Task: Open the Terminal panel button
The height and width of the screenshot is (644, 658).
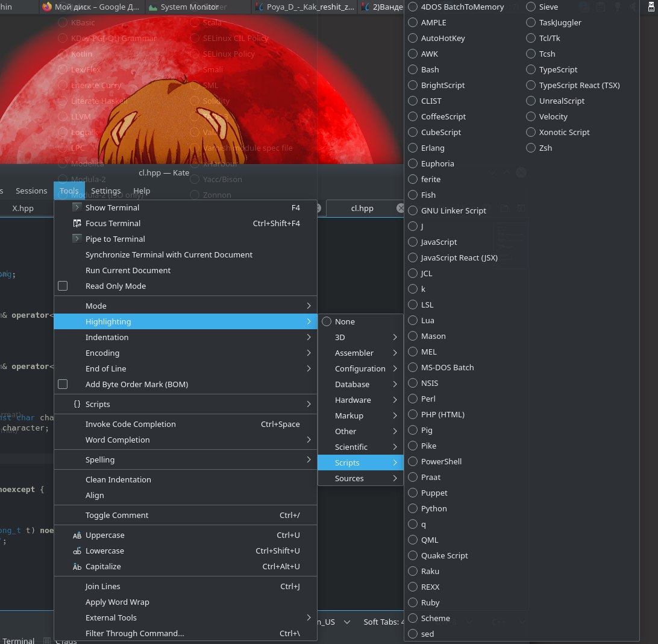Action: click(x=19, y=640)
